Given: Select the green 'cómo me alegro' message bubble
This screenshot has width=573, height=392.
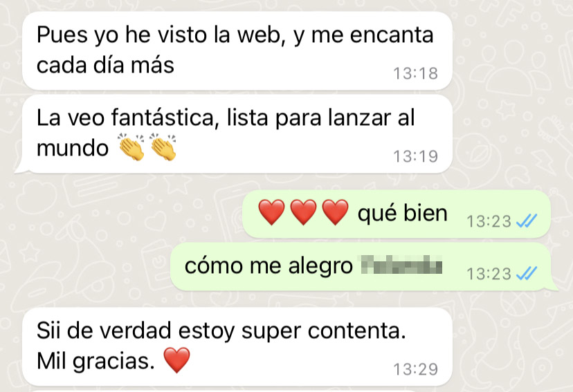Looking at the screenshot, I should (364, 266).
